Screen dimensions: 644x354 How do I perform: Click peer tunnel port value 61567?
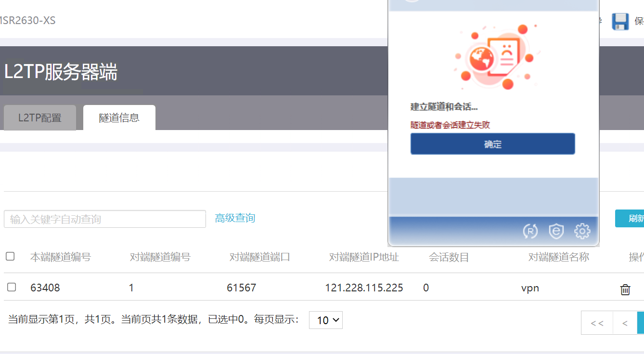pos(242,288)
